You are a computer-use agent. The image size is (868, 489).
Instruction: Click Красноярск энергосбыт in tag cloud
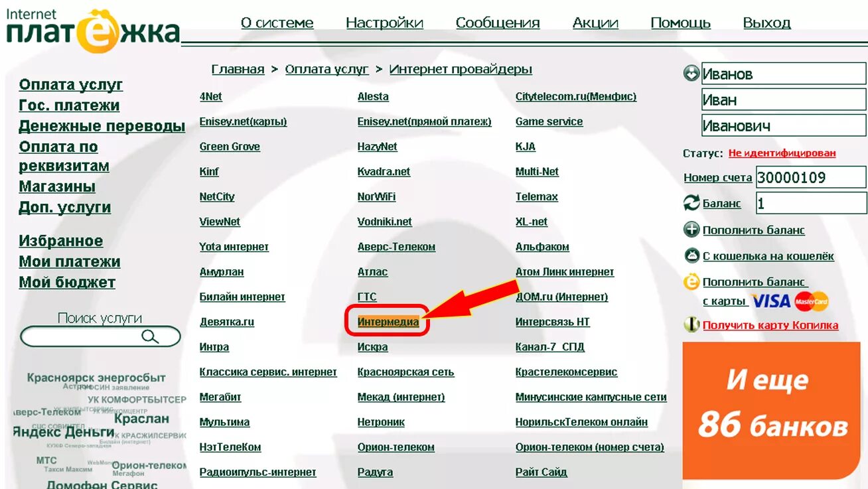tap(96, 378)
